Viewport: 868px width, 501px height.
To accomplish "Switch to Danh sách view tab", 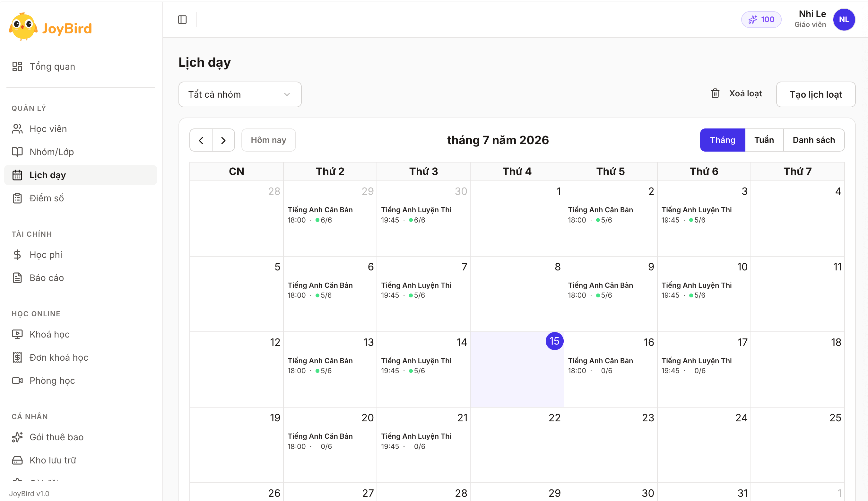I will coord(814,140).
